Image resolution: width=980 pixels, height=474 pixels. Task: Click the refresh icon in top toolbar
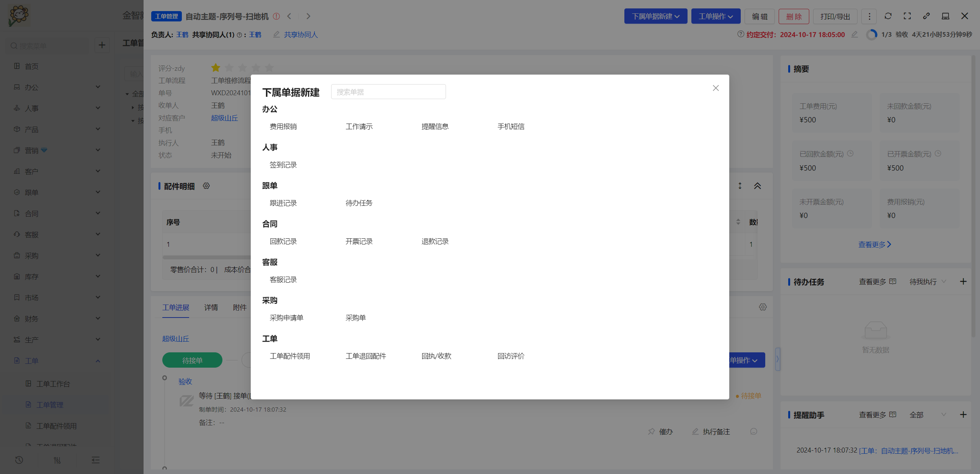click(x=888, y=16)
